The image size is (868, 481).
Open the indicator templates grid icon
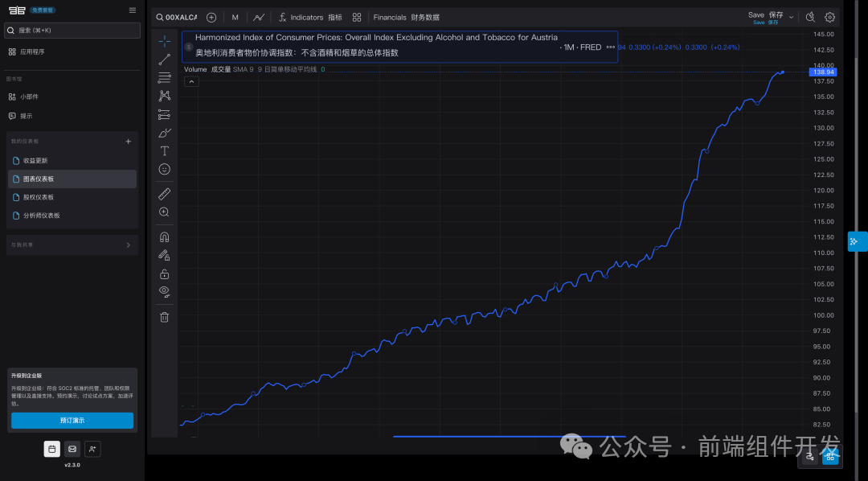tap(357, 17)
